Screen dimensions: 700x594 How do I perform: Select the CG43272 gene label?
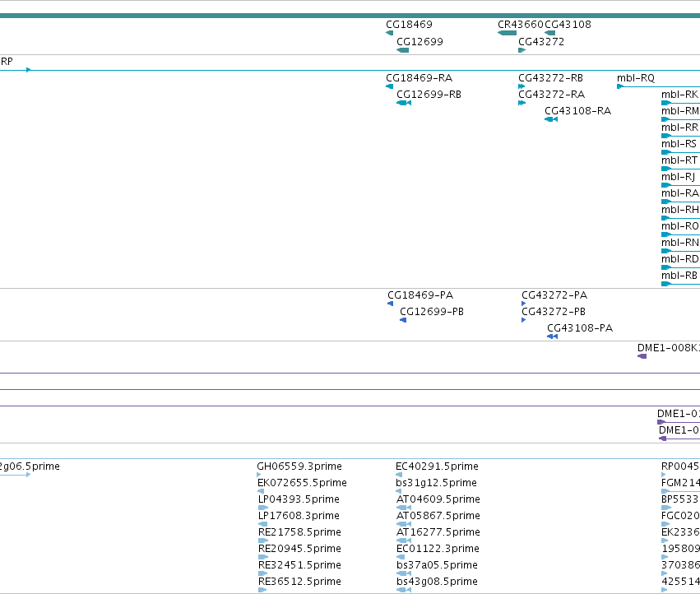(541, 42)
